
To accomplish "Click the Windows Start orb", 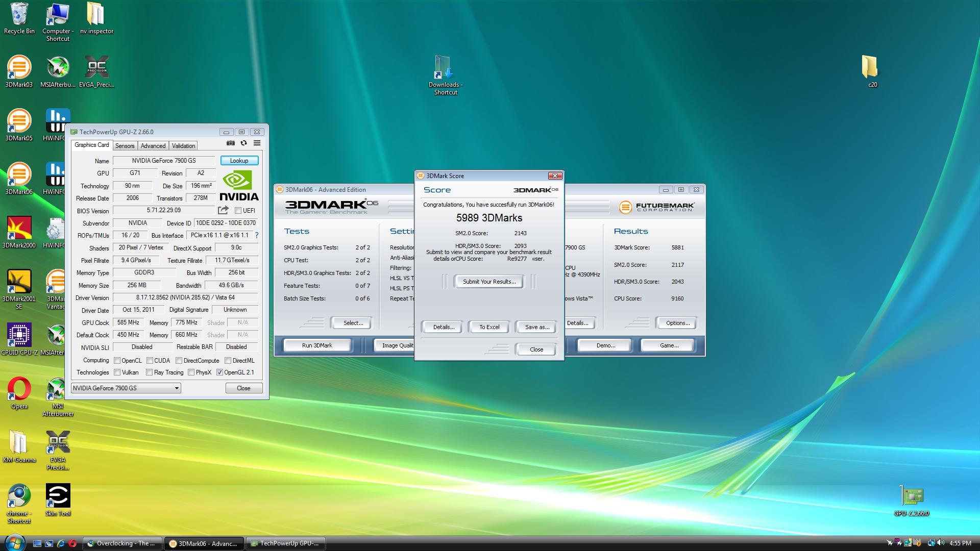I will pos(14,542).
